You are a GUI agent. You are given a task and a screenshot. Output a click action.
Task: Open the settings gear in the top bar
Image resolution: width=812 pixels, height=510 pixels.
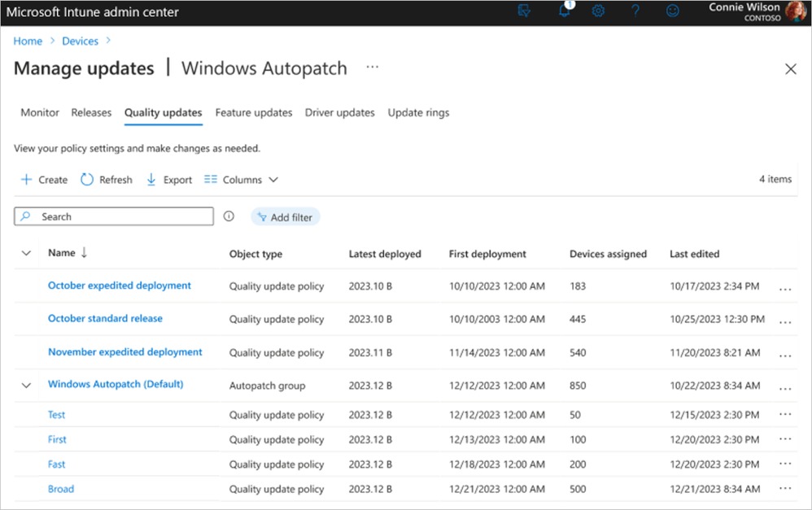[x=598, y=11]
